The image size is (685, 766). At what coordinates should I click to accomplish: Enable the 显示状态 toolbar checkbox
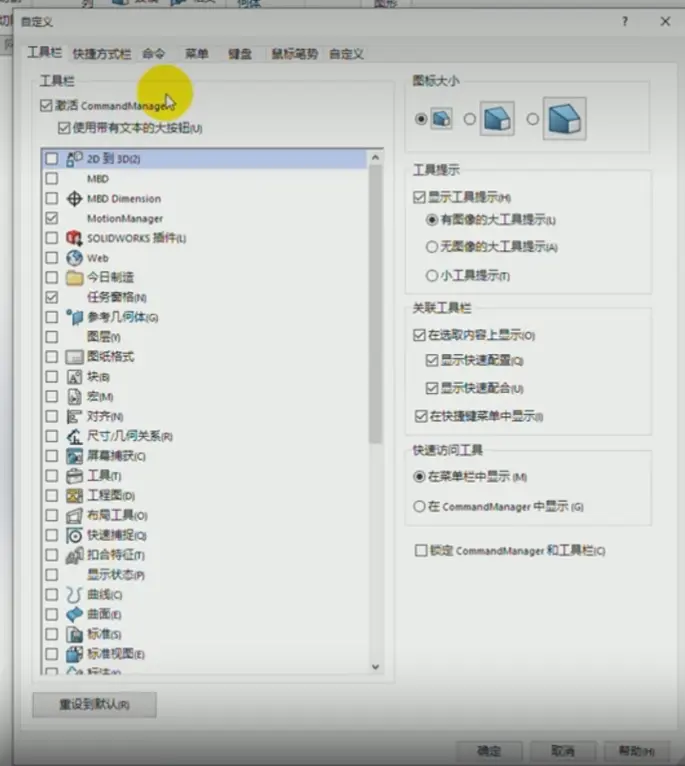point(51,574)
